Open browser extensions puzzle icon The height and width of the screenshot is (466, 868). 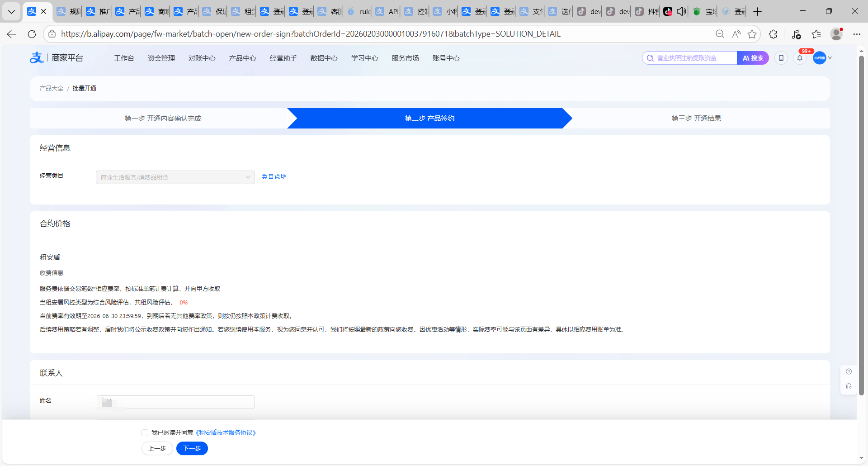(x=773, y=34)
